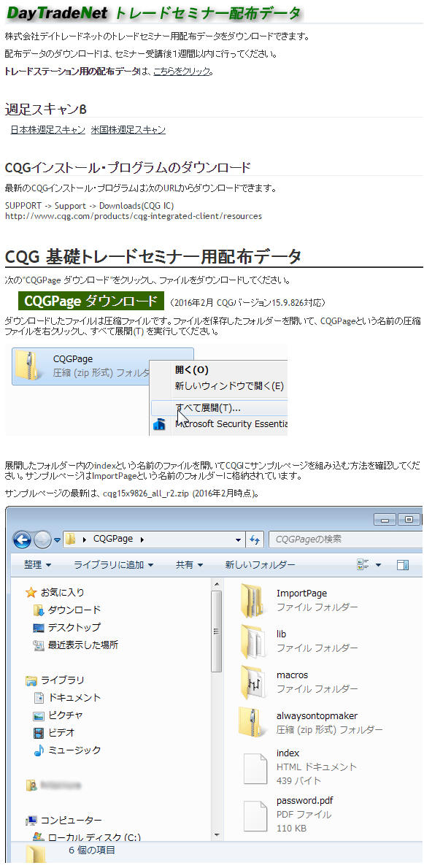
Task: Select 最近表示した場所 in favorites
Action: 83,645
